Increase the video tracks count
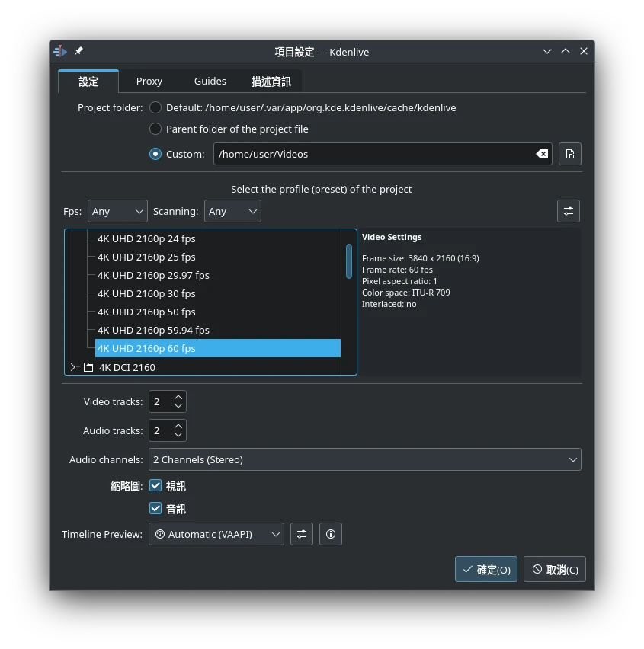 click(178, 397)
